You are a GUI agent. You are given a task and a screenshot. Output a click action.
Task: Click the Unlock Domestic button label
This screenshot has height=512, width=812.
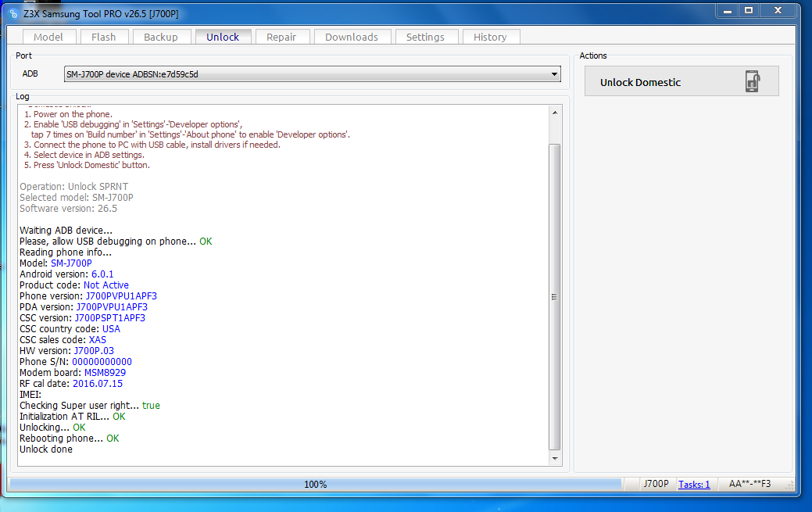coord(641,82)
